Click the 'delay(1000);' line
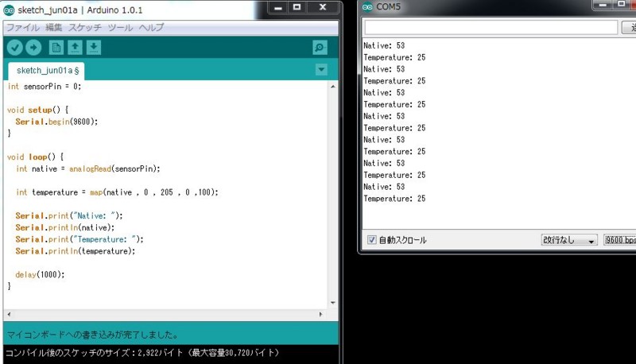 click(x=40, y=274)
